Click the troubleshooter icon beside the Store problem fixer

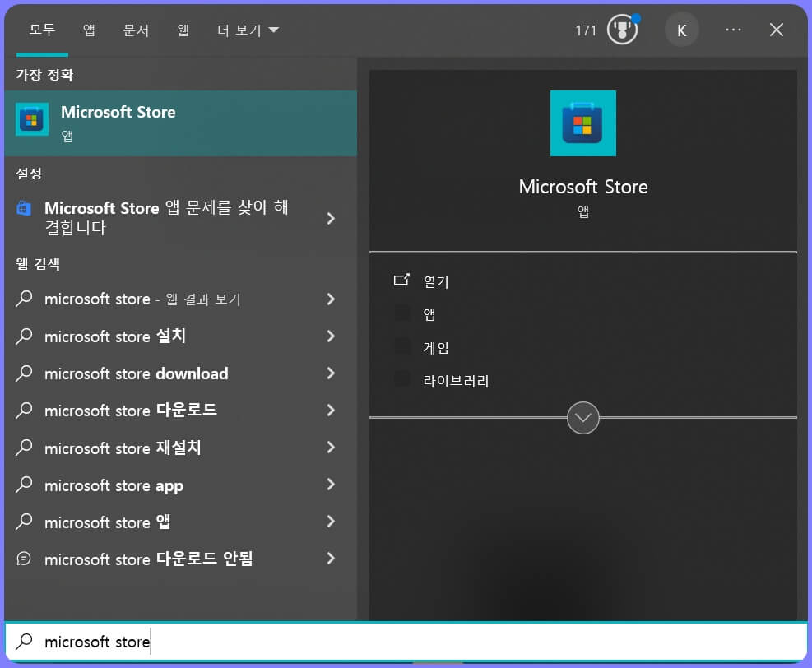pyautogui.click(x=23, y=208)
